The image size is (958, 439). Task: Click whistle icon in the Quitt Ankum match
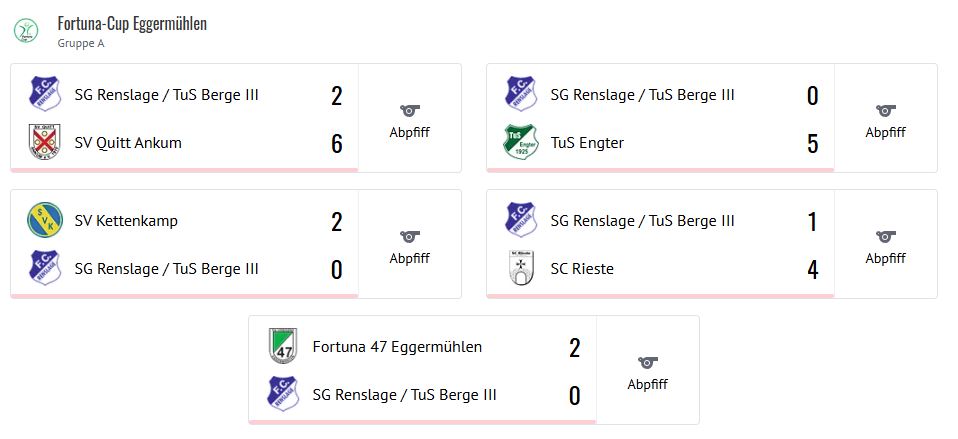click(409, 110)
